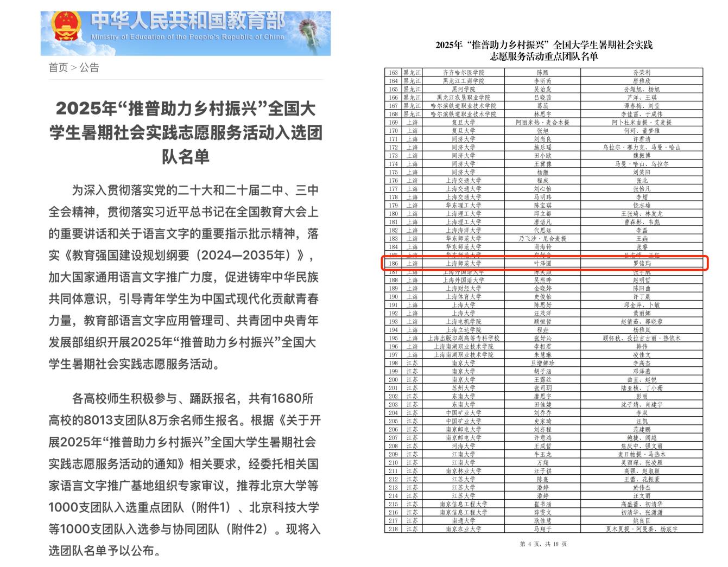
Task: Select the 公告 breadcrumb item
Action: tap(90, 68)
